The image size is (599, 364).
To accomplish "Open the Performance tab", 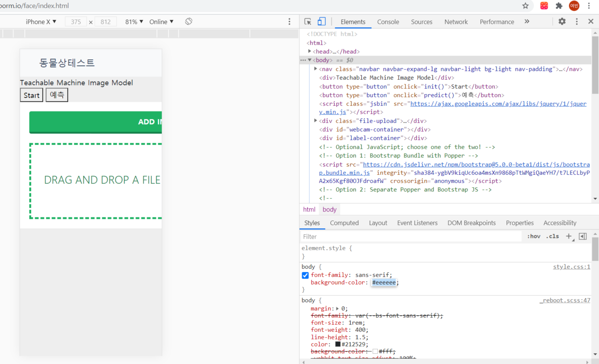I will coord(497,22).
